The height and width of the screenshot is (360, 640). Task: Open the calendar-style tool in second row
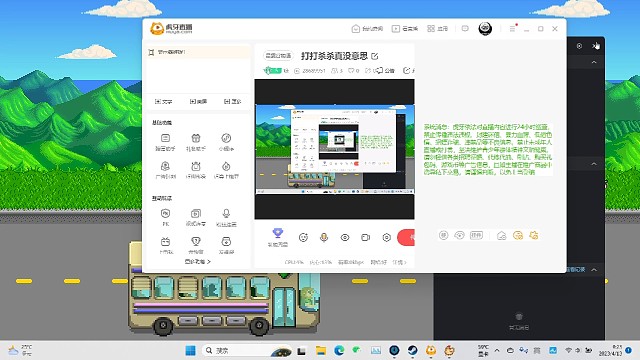196,170
